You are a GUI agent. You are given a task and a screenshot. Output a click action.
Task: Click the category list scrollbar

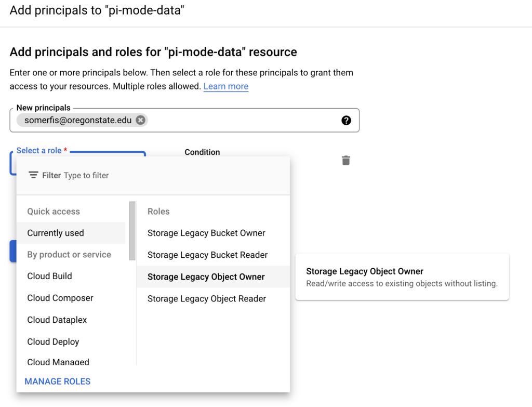pyautogui.click(x=132, y=231)
